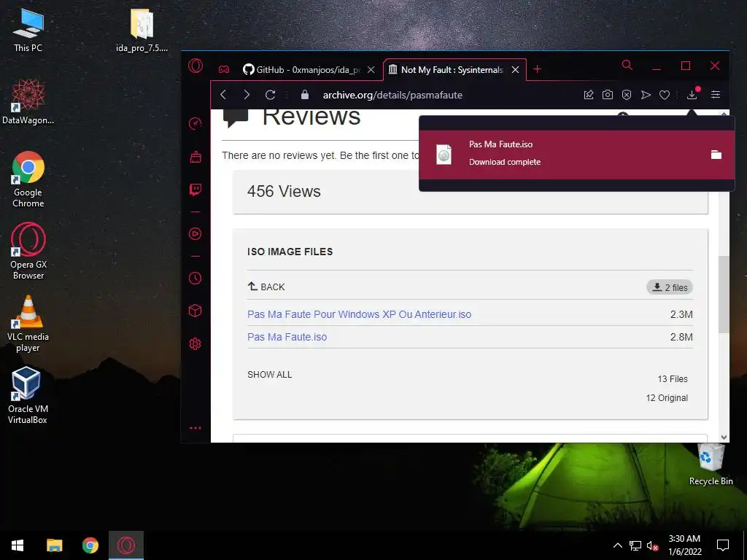Screen dimensions: 747x560
Task: Open notification center icon
Action: tap(723, 545)
